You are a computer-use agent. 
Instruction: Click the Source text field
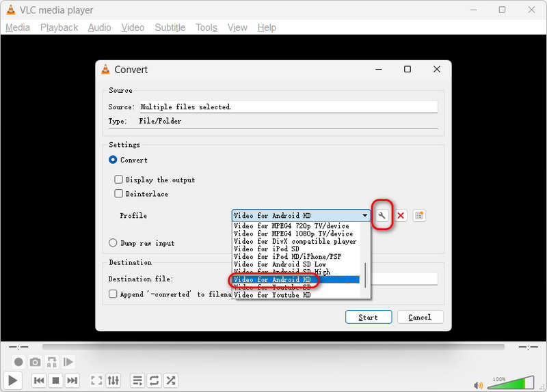click(288, 107)
